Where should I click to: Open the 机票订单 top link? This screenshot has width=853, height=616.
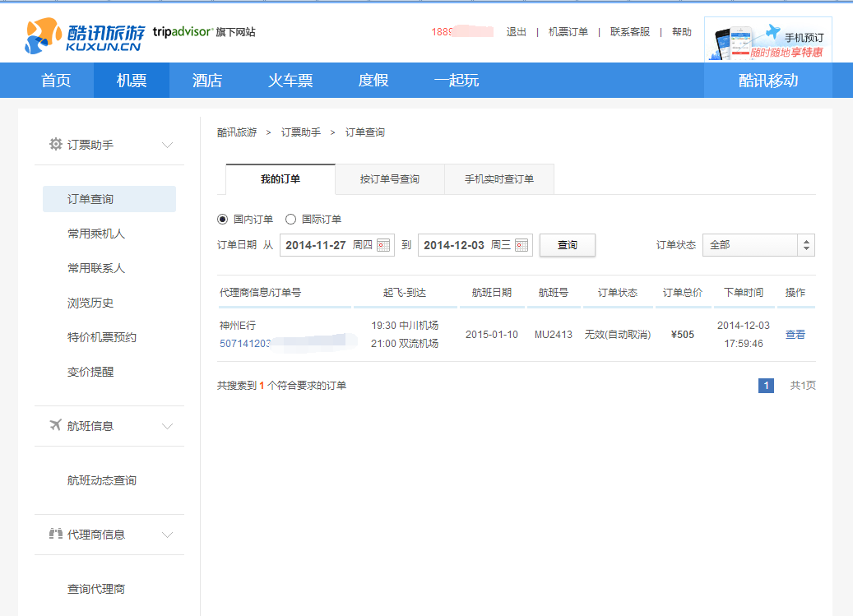click(x=568, y=32)
